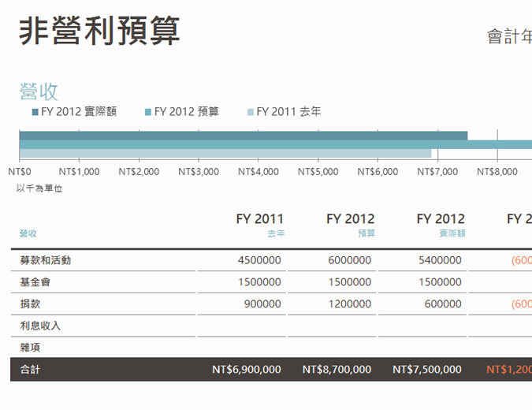Select the cell containing 4500000

259,260
